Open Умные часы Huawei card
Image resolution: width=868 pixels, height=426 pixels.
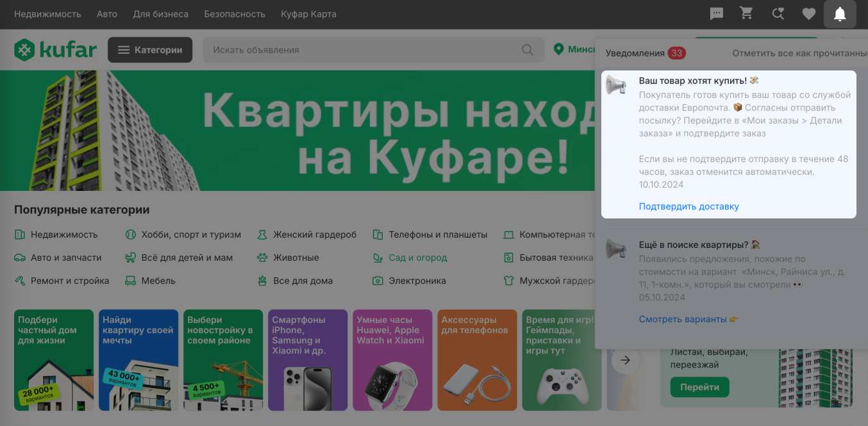click(x=392, y=360)
